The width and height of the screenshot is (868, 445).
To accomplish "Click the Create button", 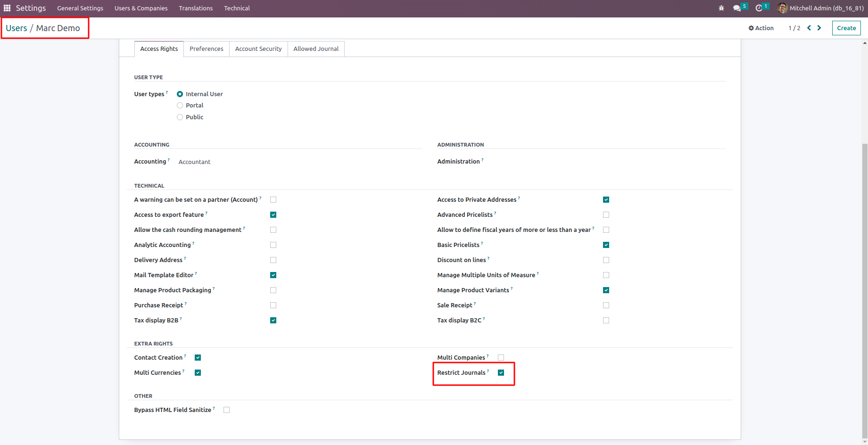I will coord(846,28).
